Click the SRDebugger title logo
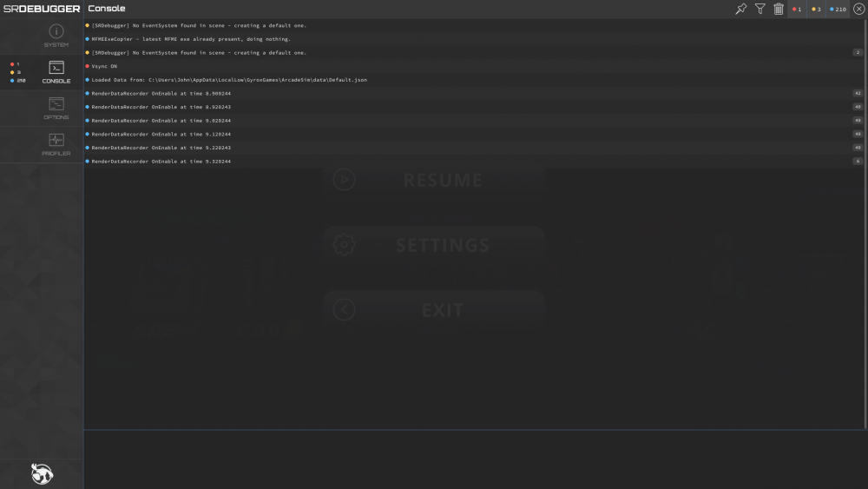 [42, 9]
